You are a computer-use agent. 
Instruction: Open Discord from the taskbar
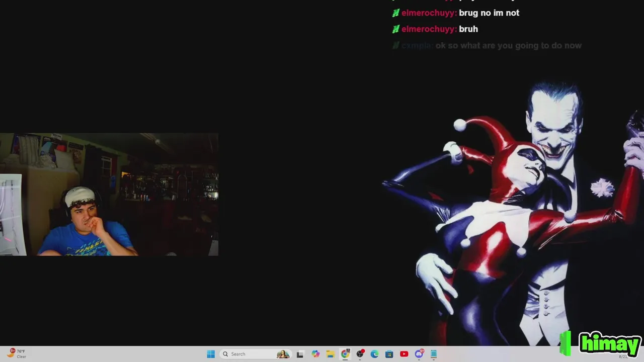click(419, 354)
